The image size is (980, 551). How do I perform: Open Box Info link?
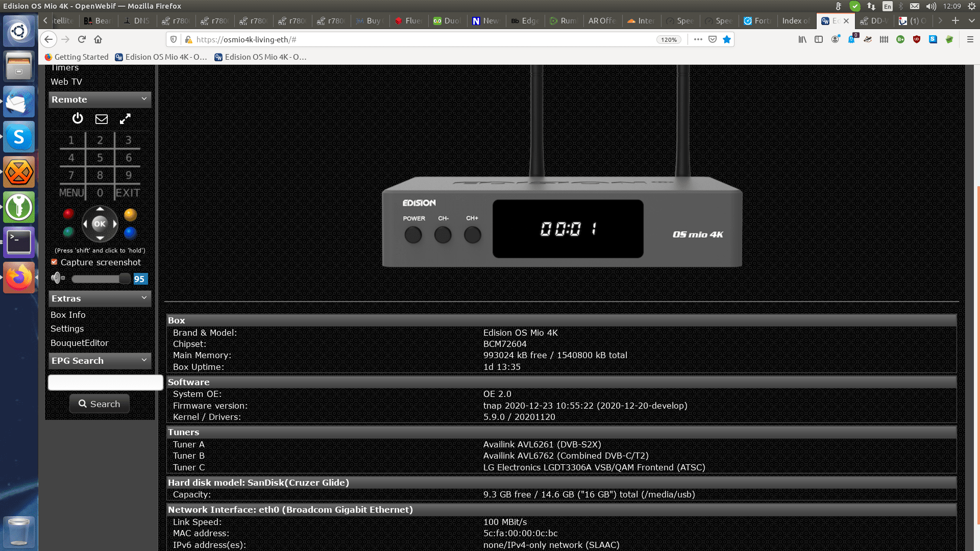click(68, 315)
